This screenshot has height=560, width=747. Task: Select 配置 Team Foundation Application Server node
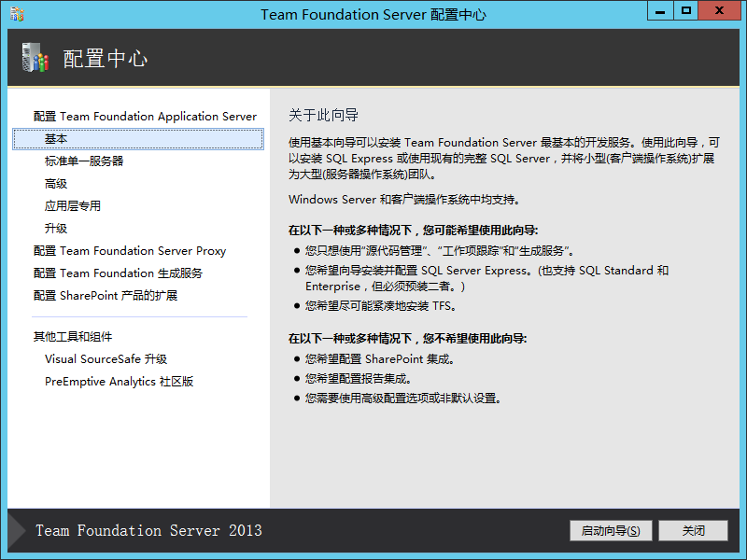pos(145,117)
